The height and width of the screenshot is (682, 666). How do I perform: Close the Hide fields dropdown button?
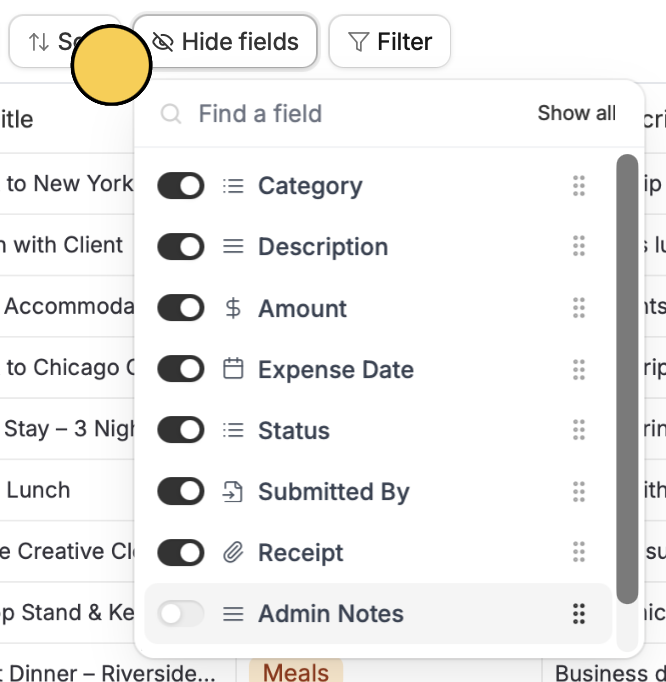pyautogui.click(x=225, y=42)
